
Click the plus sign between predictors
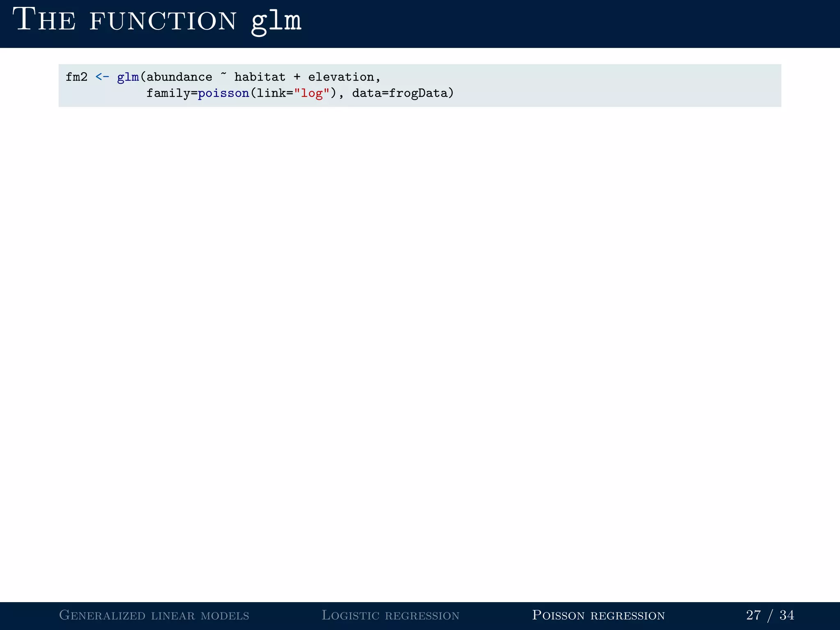297,77
